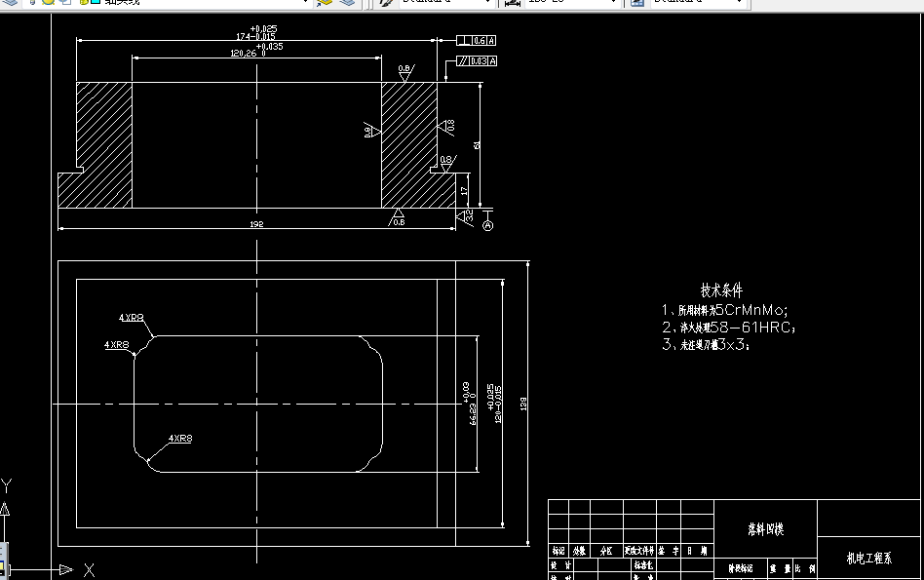Click the 设计 cell in title block
Image resolution: width=924 pixels, height=580 pixels.
point(560,564)
